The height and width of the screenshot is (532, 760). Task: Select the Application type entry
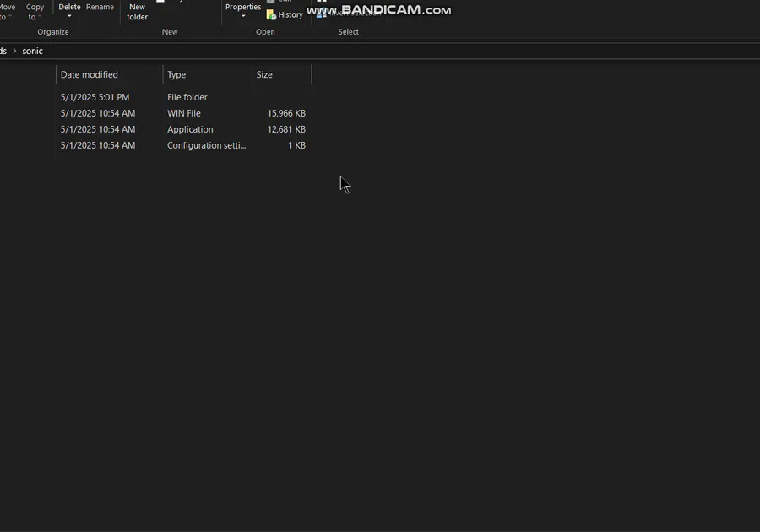tap(190, 129)
